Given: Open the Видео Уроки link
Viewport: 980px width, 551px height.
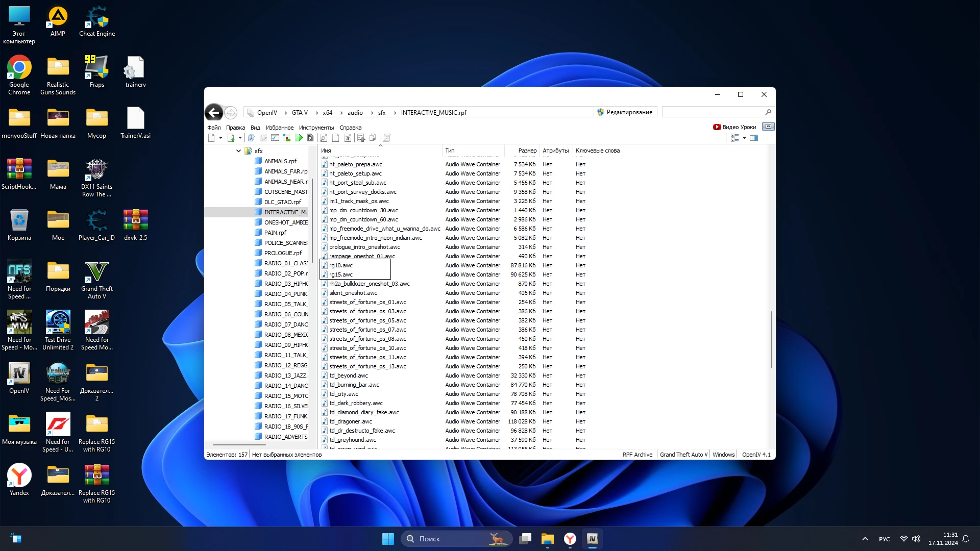Looking at the screenshot, I should tap(735, 127).
